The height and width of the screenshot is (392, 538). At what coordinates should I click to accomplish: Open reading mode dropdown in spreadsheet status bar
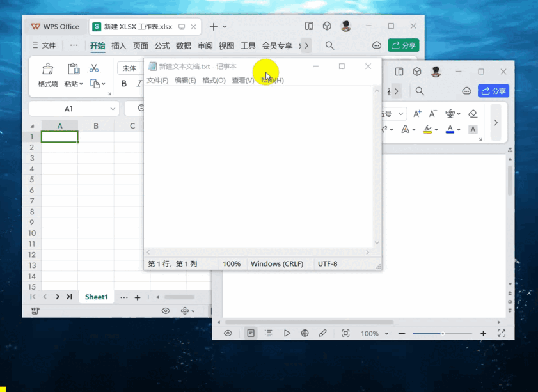coord(193,311)
